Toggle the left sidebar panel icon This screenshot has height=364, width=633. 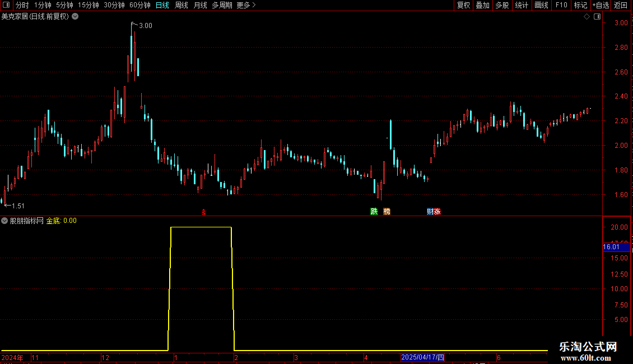(6, 5)
